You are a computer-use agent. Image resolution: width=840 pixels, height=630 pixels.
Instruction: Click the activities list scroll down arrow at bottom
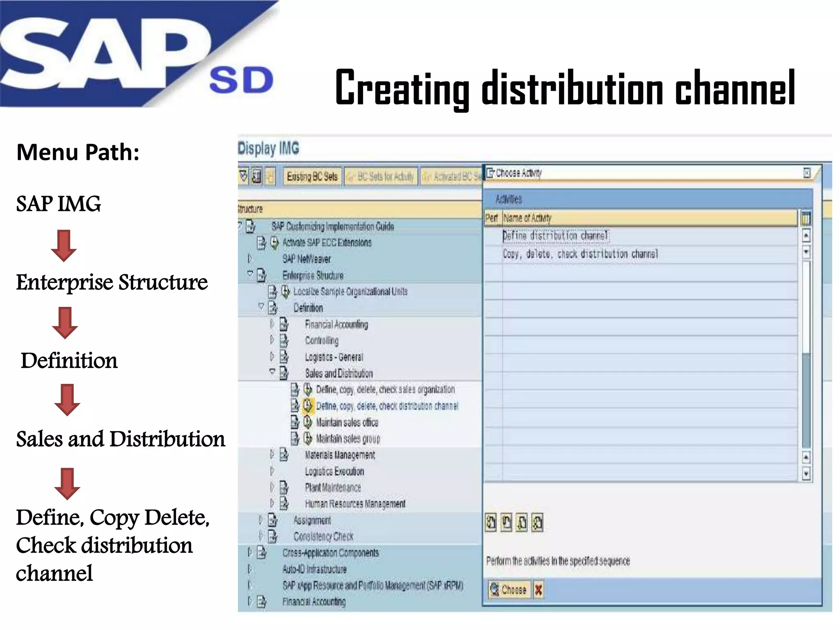(806, 474)
